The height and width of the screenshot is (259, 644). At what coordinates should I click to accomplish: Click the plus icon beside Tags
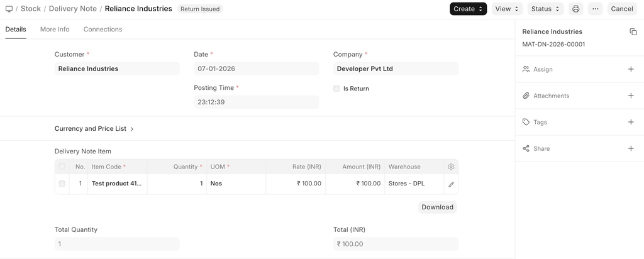(631, 122)
